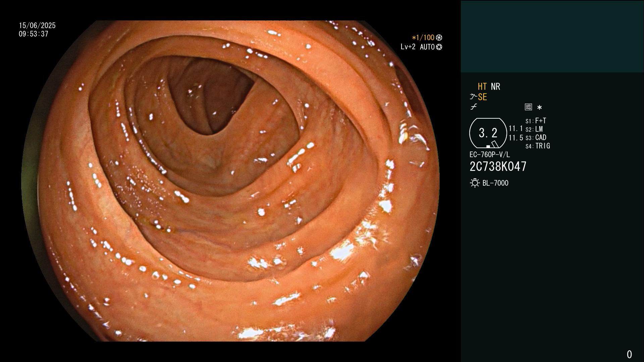Viewport: 644px width, 362px height.
Task: Select the S3: CAD switch assignment
Action: point(536,137)
